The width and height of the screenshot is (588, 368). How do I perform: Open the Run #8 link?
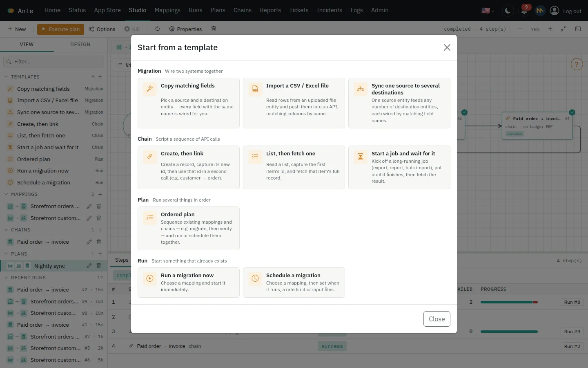click(572, 302)
